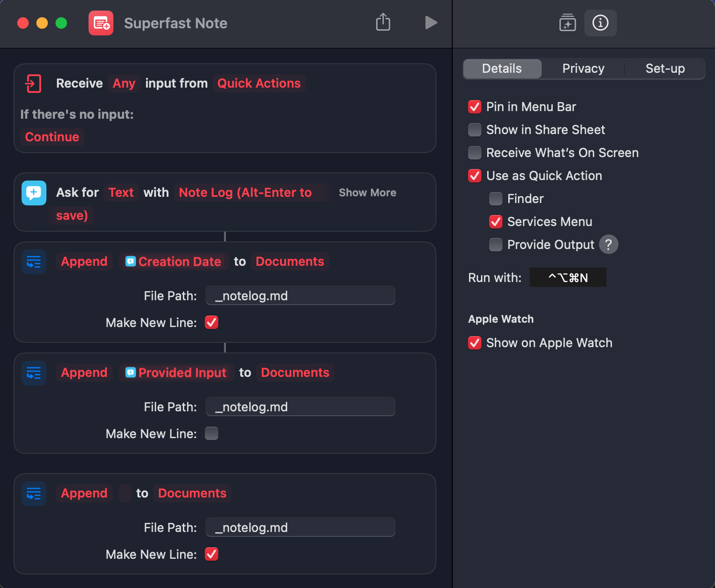Uncheck Make New Line in last Append action
The height and width of the screenshot is (588, 715).
(212, 554)
